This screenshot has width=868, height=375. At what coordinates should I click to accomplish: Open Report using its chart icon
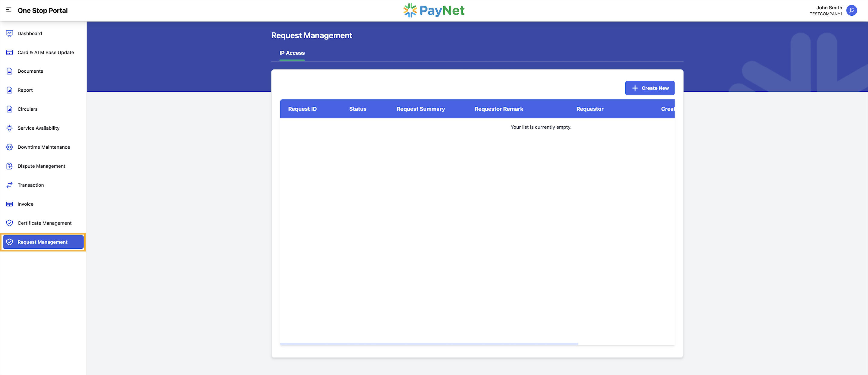(9, 90)
